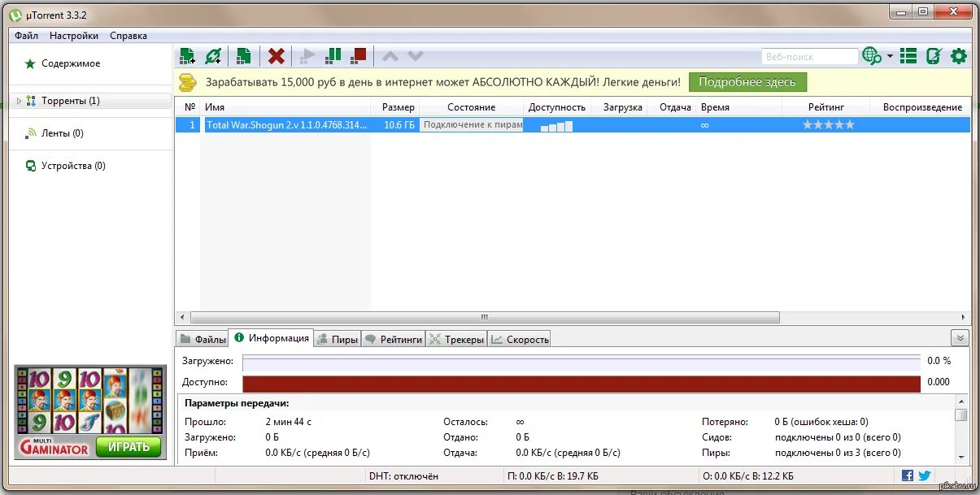Image resolution: width=980 pixels, height=495 pixels.
Task: Click right arrow of the horizontal scrollbar
Action: click(x=965, y=318)
